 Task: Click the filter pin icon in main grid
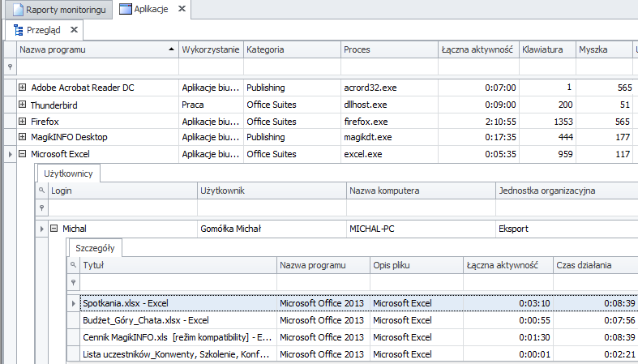11,66
